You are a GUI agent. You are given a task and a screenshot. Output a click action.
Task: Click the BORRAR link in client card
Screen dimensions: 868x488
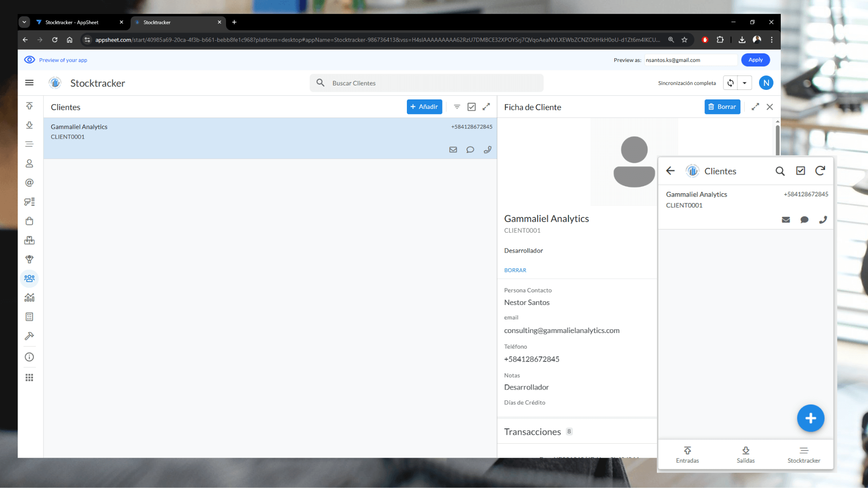click(x=515, y=270)
